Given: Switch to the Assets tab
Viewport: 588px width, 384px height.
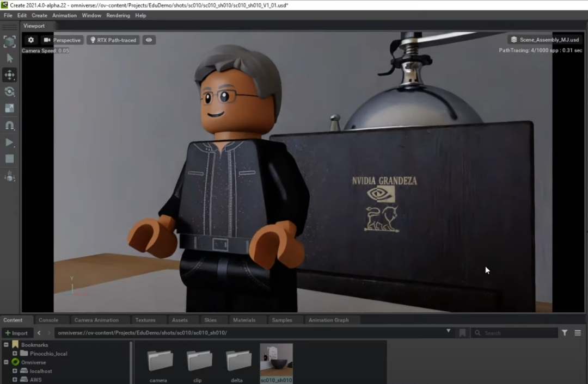Looking at the screenshot, I should tap(180, 320).
